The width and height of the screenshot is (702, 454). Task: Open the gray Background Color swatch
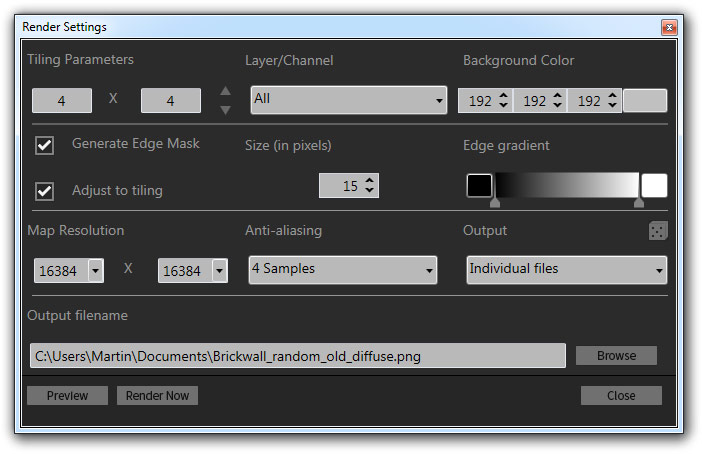click(645, 101)
